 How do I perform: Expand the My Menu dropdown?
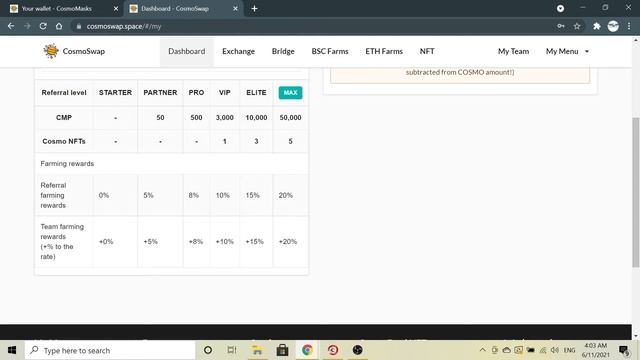click(567, 51)
